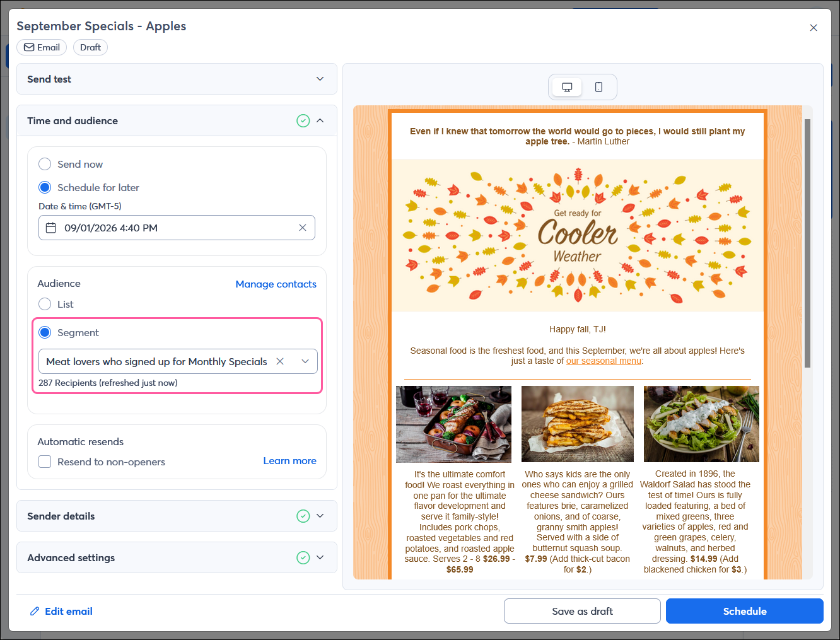Screen dimensions: 840x640
Task: Switch to mobile preview mode
Action: pos(598,86)
